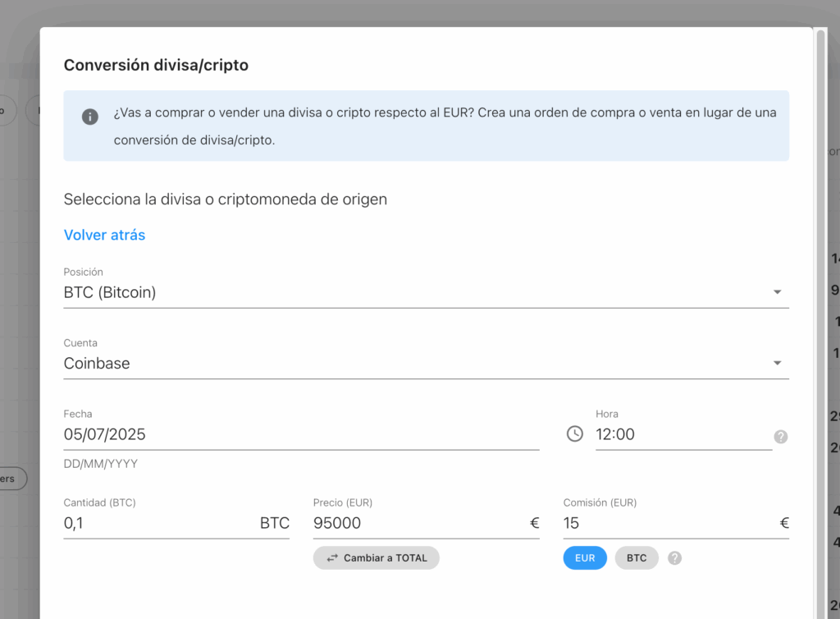Click the info icon in the blue banner
Screen dimensions: 840x619
90,117
